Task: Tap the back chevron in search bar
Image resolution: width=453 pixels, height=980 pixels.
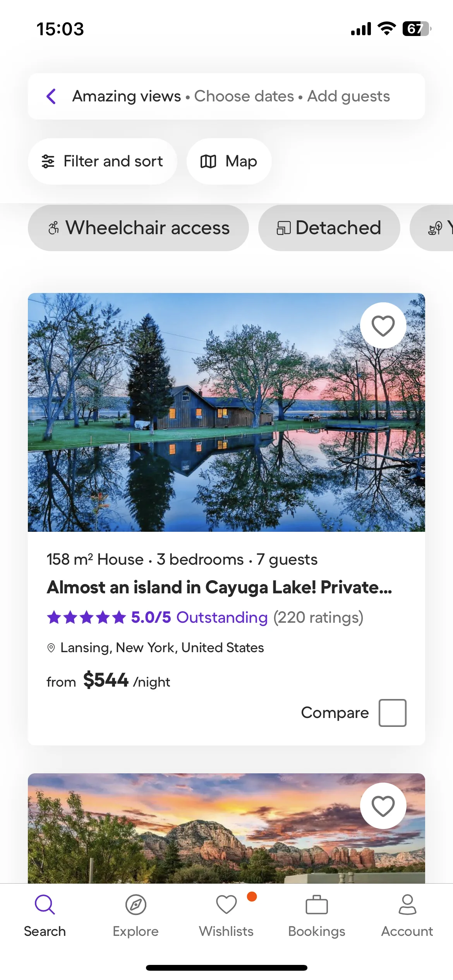Action: coord(51,96)
